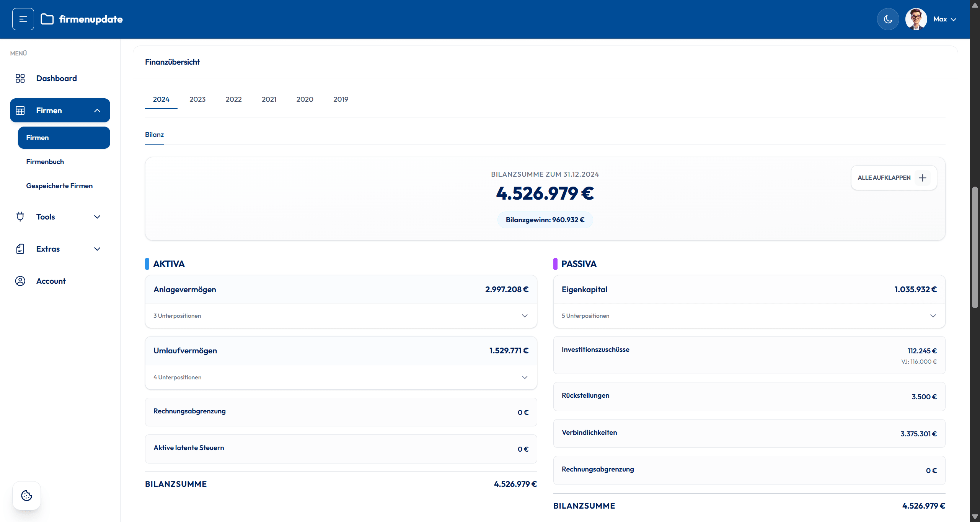The height and width of the screenshot is (522, 980).
Task: Click the plus icon next to Alle Aufklappen
Action: coord(923,178)
